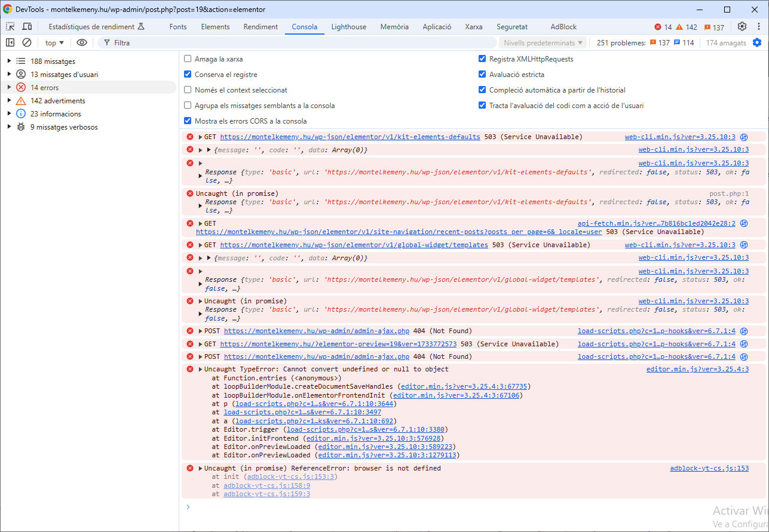769x532 pixels.
Task: Open the top execution context dropdown
Action: [x=54, y=42]
